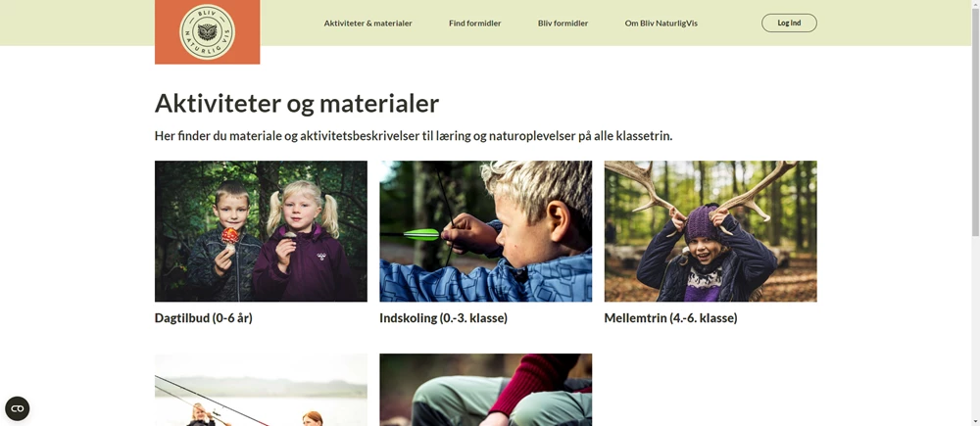Follow the Indskoling (0.-3. klasse) link

tap(443, 318)
